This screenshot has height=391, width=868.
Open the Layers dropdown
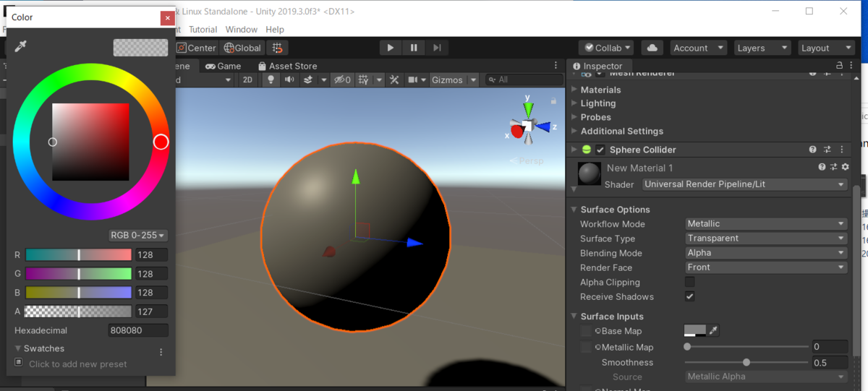762,48
